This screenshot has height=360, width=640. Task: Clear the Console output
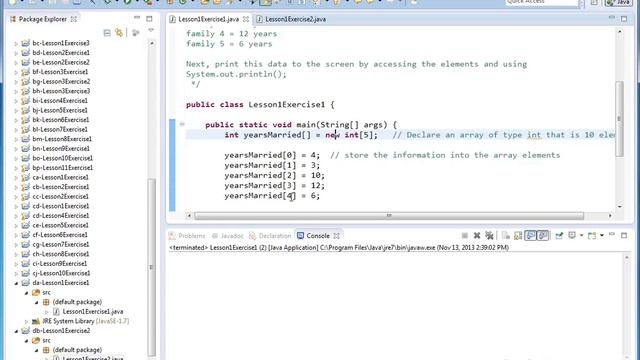[506, 236]
